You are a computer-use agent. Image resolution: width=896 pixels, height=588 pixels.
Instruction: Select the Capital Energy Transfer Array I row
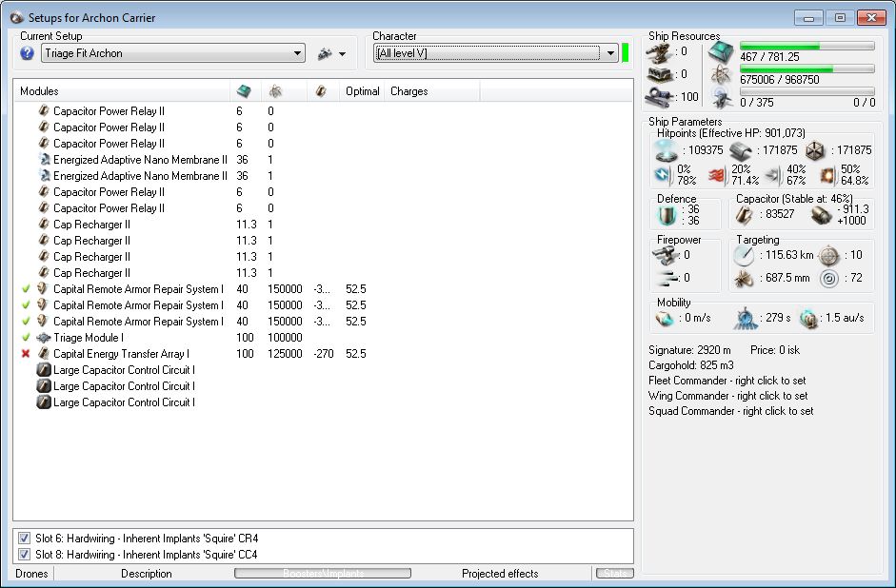coord(324,354)
